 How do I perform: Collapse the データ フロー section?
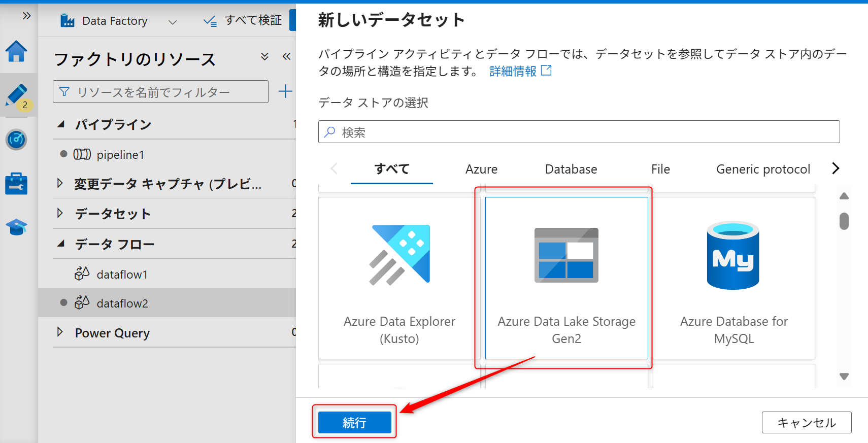61,244
